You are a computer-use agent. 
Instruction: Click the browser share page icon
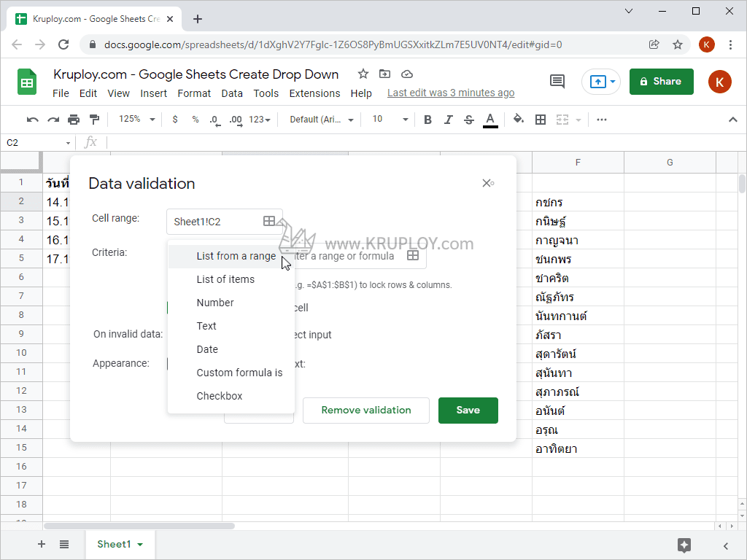tap(654, 44)
